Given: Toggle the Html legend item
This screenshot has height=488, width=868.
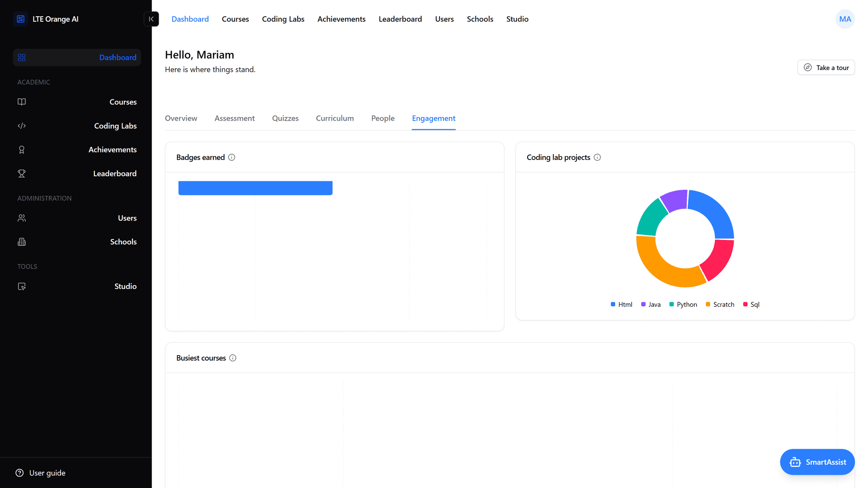Looking at the screenshot, I should click(622, 305).
